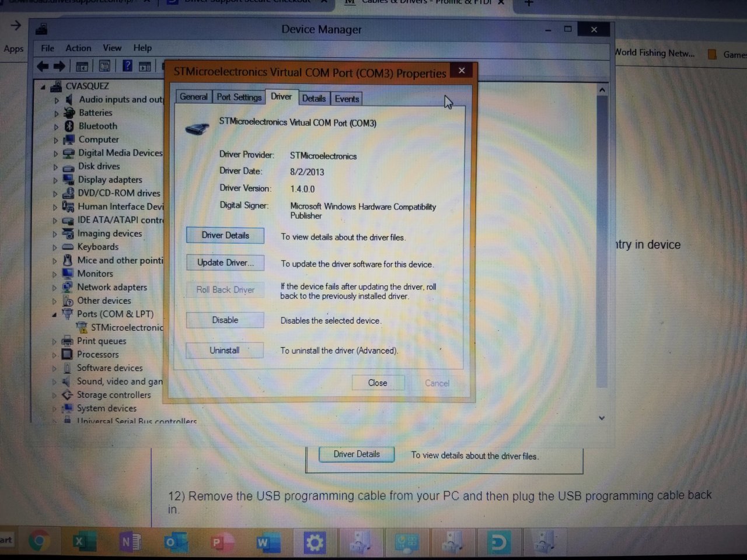This screenshot has width=747, height=560.
Task: Expand the Computer node
Action: (57, 140)
